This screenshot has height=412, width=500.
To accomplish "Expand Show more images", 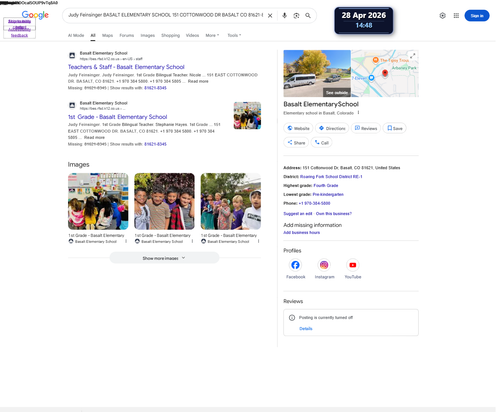I will coord(164,258).
